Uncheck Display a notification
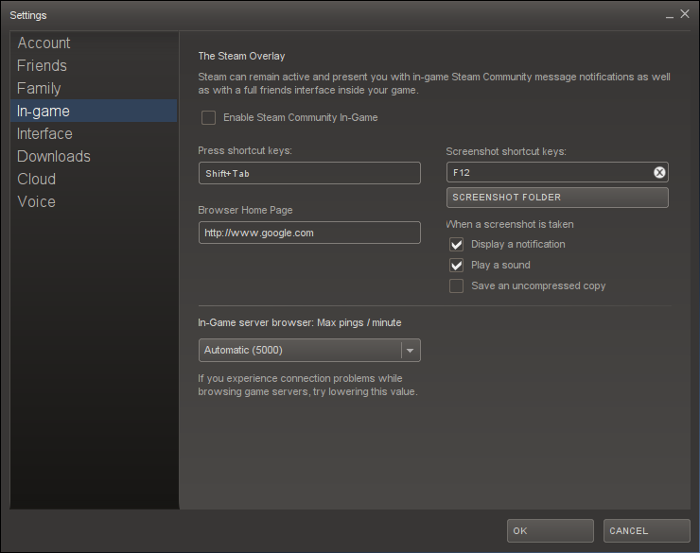 pyautogui.click(x=456, y=245)
